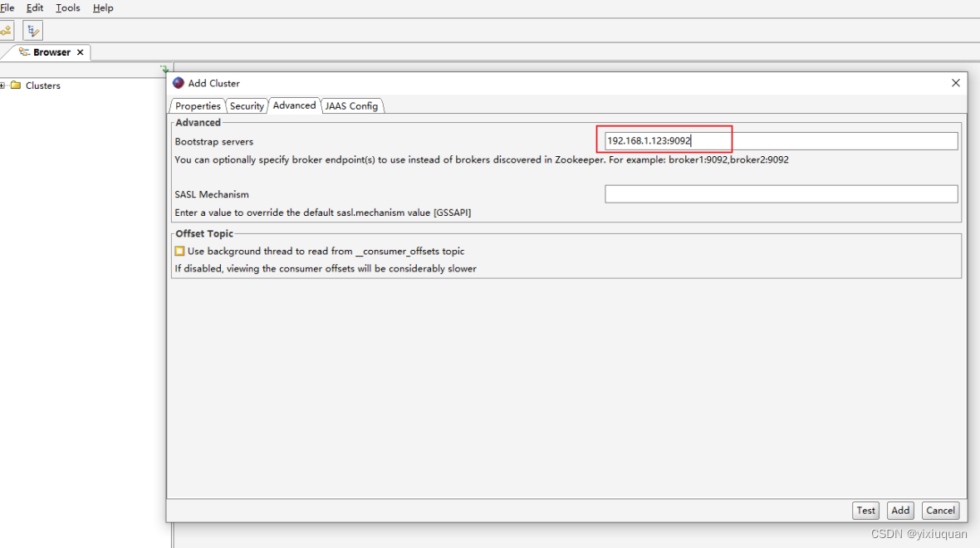
Task: Expand the Clusters tree node
Action: point(2,86)
